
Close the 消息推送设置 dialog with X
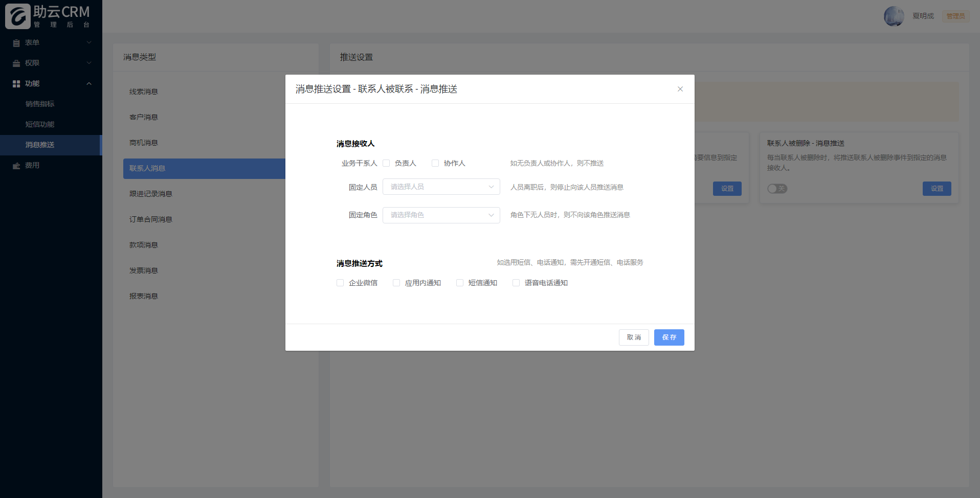(x=680, y=89)
